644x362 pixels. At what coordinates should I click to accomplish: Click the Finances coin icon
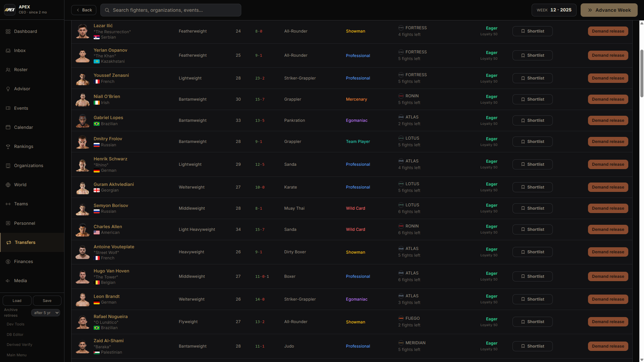pyautogui.click(x=8, y=261)
